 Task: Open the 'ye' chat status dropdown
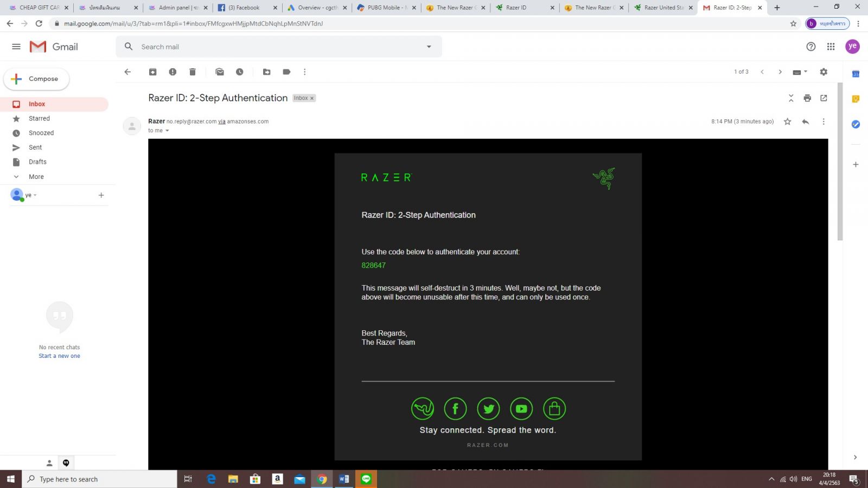tap(31, 195)
